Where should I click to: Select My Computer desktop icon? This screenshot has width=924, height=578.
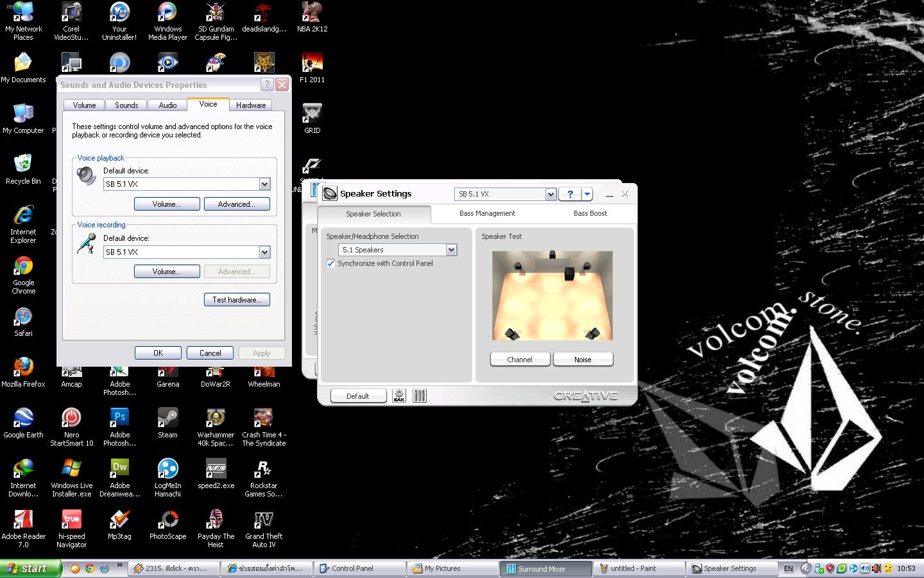pos(24,118)
